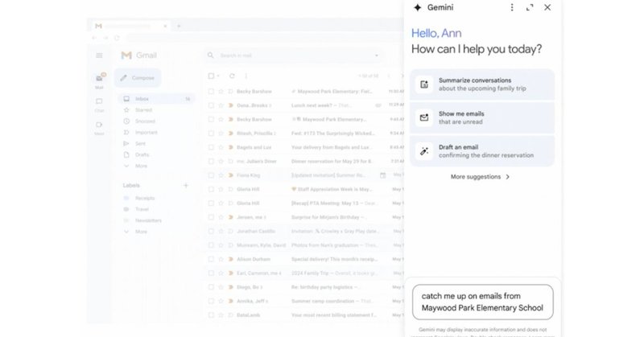Select the Bagels and Lux email checkbox
Image resolution: width=644 pixels, height=337 pixels.
point(211,147)
